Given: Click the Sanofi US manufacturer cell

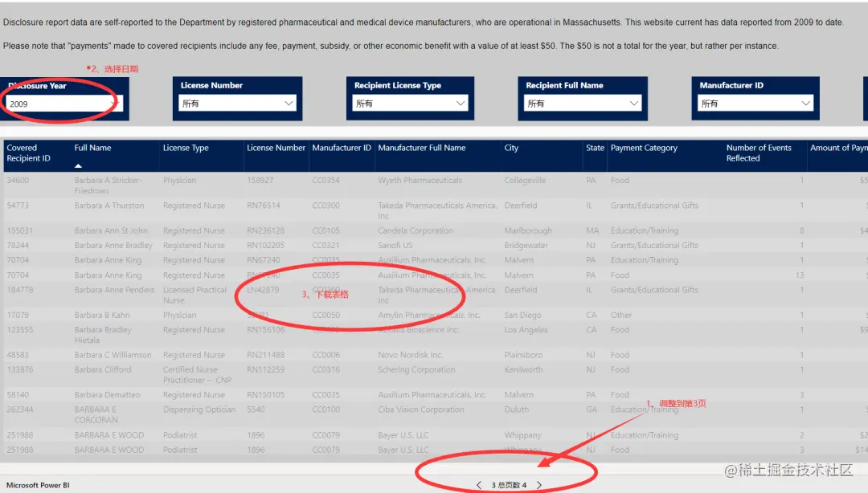Looking at the screenshot, I should point(395,245).
